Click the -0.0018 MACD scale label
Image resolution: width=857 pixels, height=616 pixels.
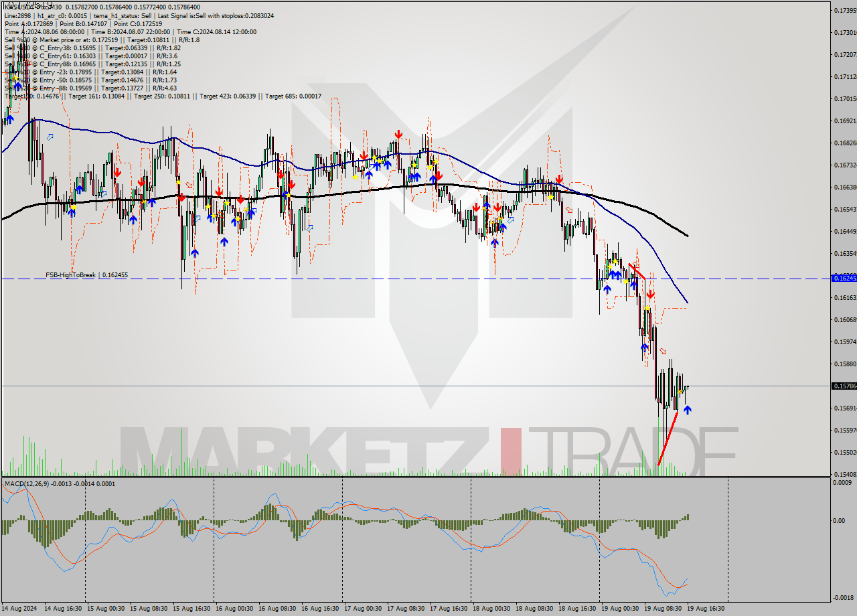(844, 597)
